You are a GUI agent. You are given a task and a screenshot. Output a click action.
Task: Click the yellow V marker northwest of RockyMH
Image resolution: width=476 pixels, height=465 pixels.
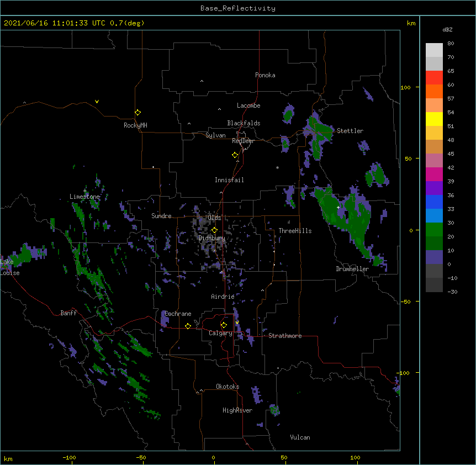[x=97, y=102]
